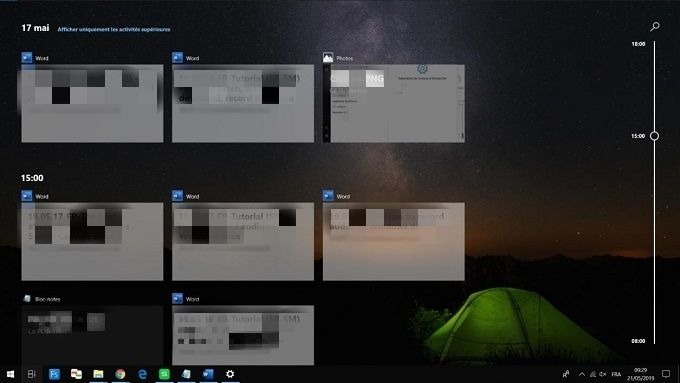Jump to the 08:00 timeline marker
Viewport: 680px width, 383px height.
[x=638, y=341]
